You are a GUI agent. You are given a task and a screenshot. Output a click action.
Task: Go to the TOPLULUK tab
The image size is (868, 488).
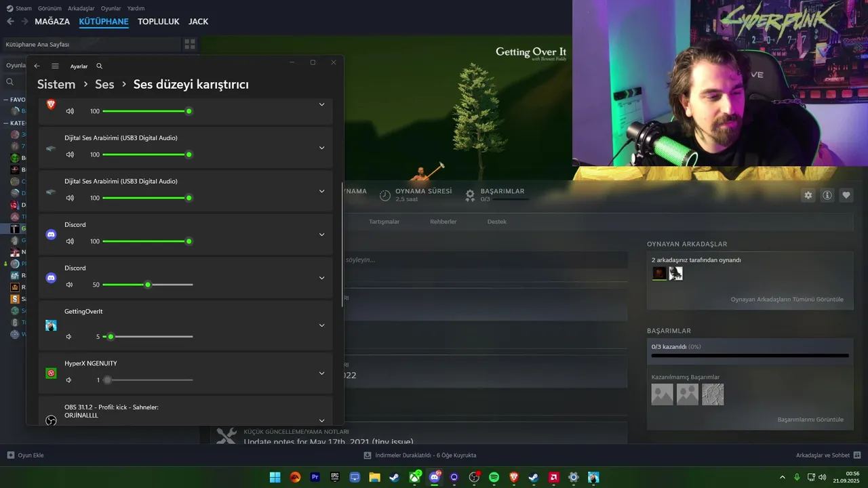(159, 22)
